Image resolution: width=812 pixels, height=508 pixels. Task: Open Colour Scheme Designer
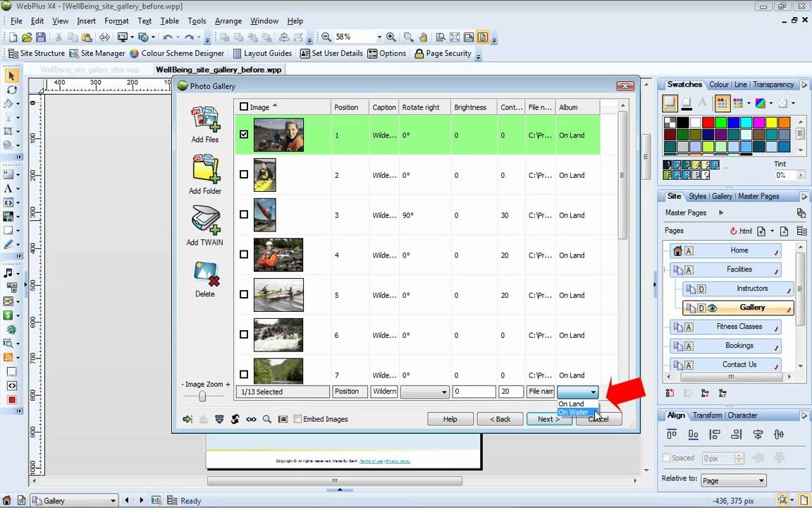177,54
